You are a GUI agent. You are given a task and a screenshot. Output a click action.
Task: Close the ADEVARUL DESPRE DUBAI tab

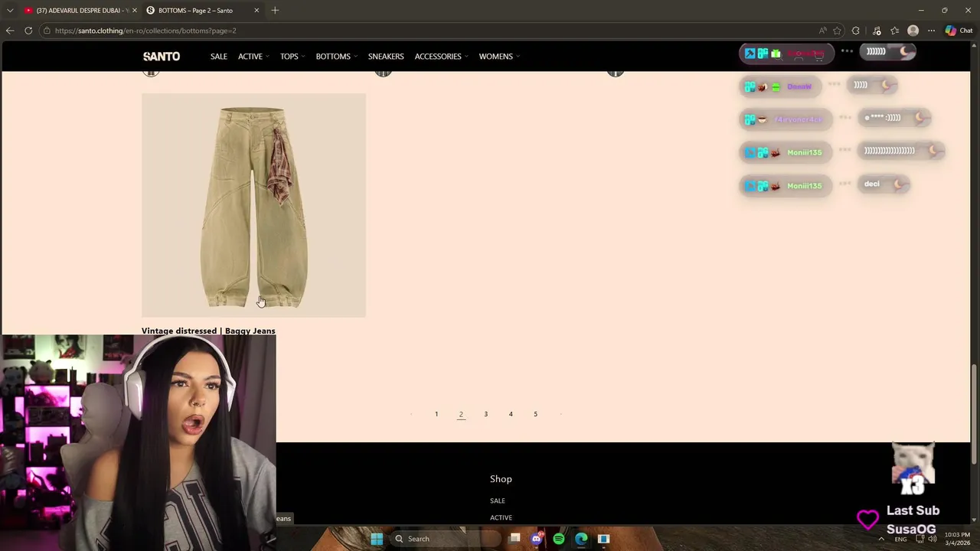134,11
